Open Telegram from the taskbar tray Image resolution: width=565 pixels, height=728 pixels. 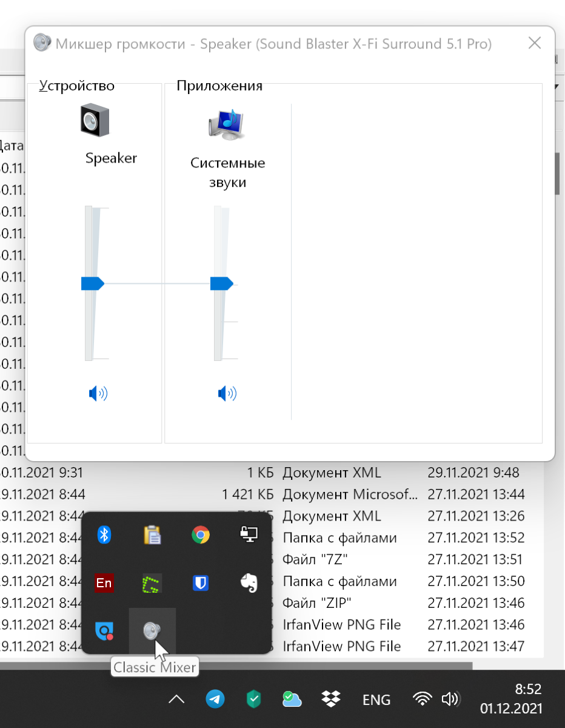[x=215, y=699]
